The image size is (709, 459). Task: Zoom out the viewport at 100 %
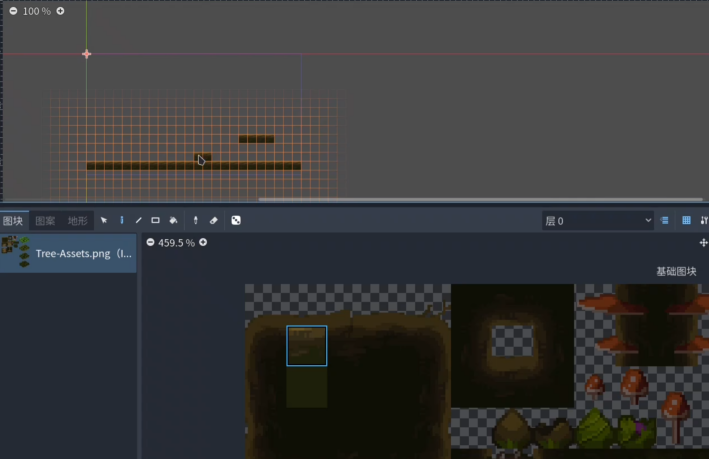pyautogui.click(x=12, y=11)
